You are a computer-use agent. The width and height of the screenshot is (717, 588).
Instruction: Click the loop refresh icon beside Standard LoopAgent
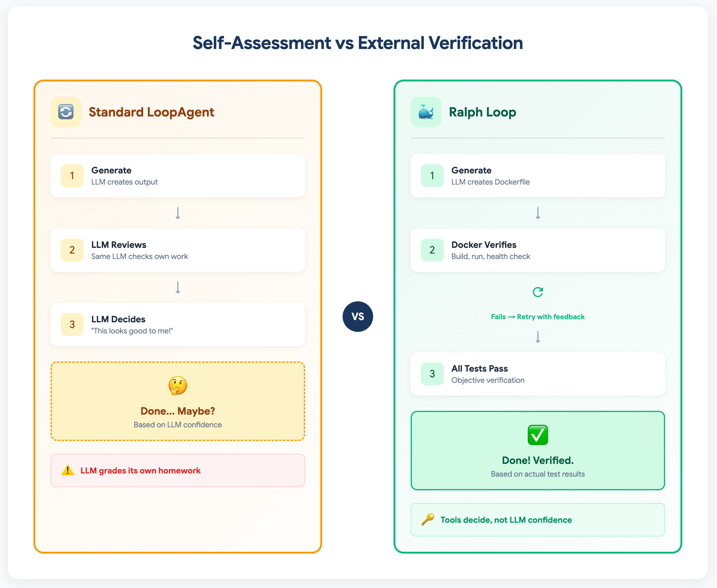click(66, 112)
